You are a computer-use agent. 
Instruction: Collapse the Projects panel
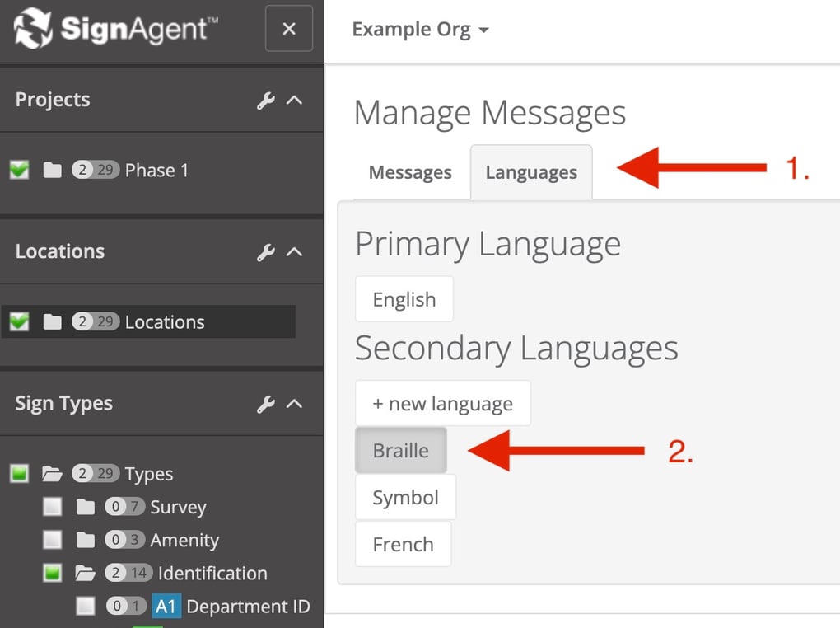tap(294, 101)
